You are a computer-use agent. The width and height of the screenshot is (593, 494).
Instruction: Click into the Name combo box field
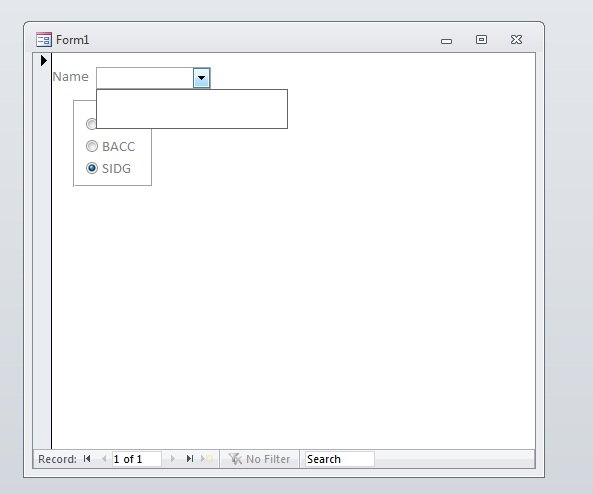(145, 78)
